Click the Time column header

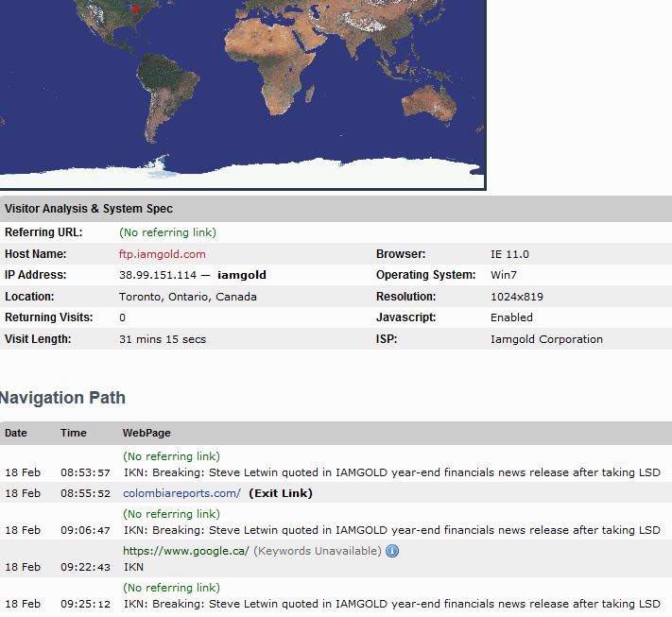pos(74,433)
